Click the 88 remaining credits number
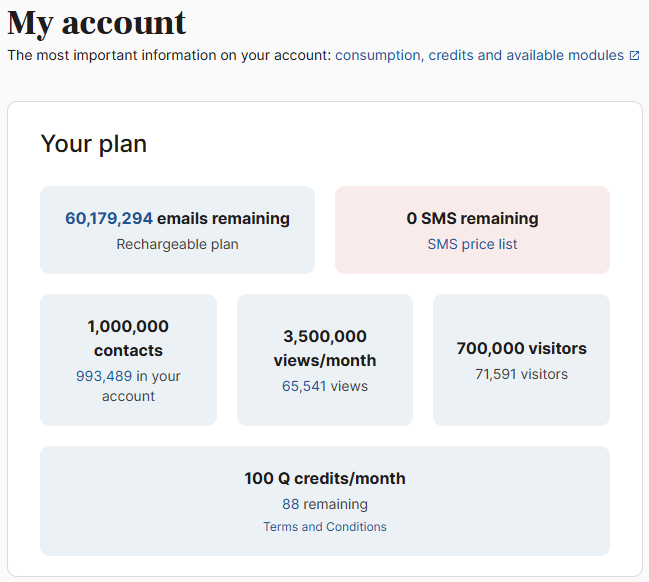 (291, 504)
